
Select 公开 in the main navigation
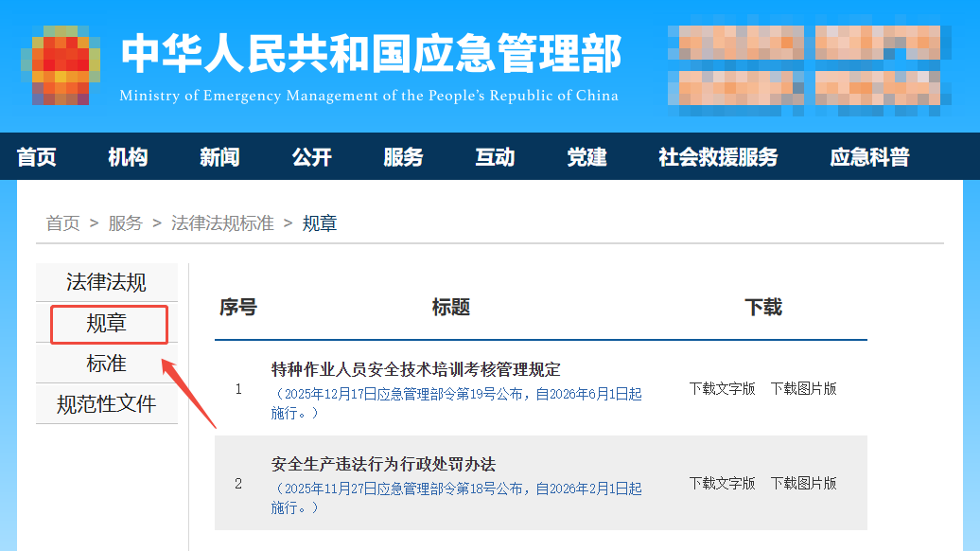click(312, 157)
